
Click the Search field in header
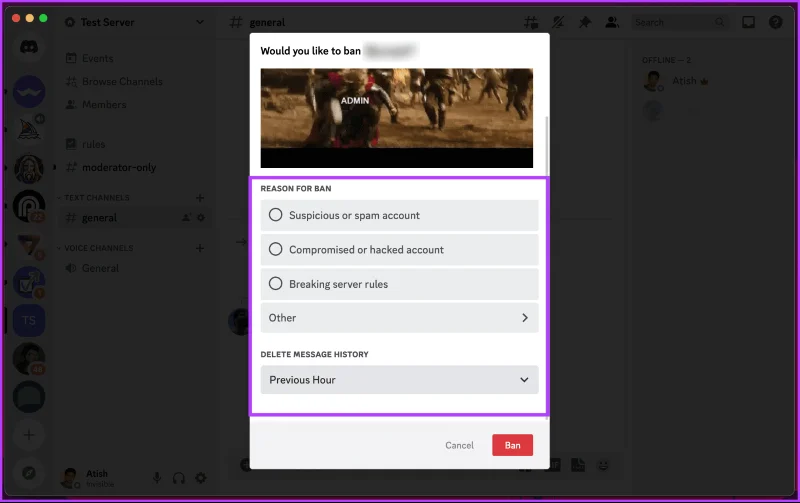[x=679, y=22]
